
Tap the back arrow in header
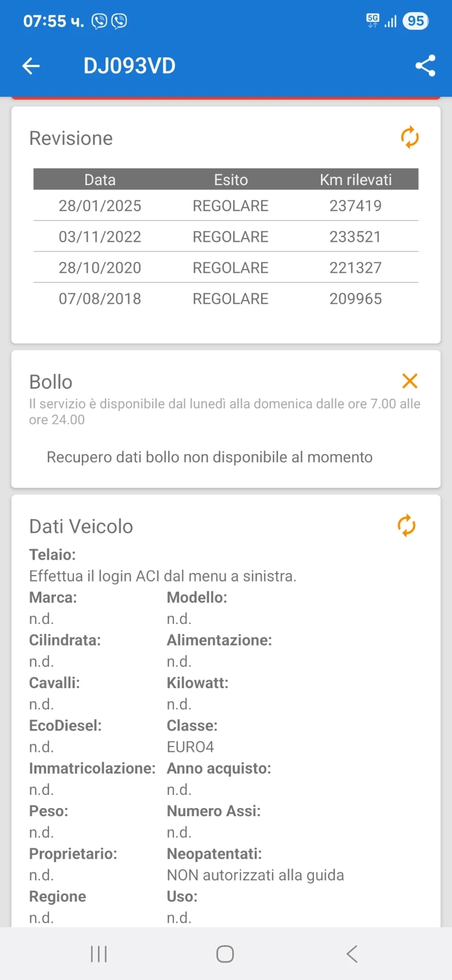pos(31,66)
